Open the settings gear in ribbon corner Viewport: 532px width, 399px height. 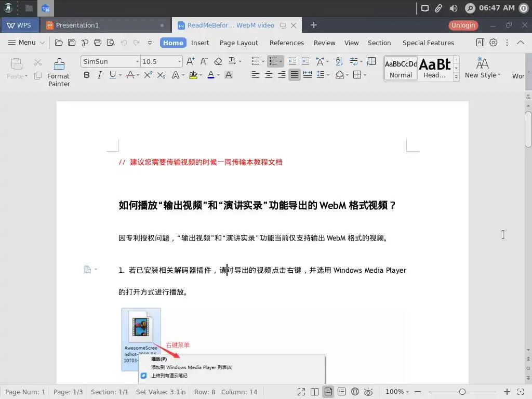(494, 43)
